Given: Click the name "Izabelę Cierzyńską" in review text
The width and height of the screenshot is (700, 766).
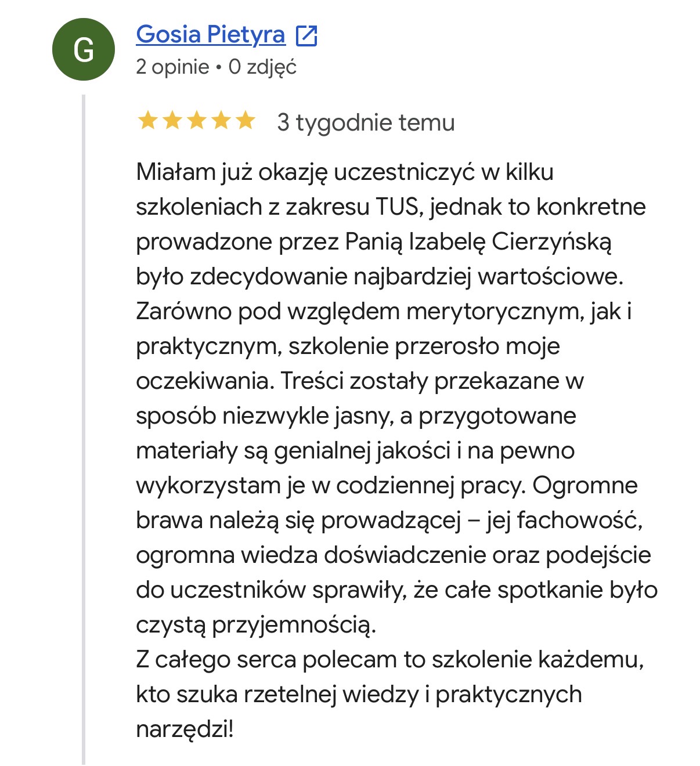Looking at the screenshot, I should (510, 242).
